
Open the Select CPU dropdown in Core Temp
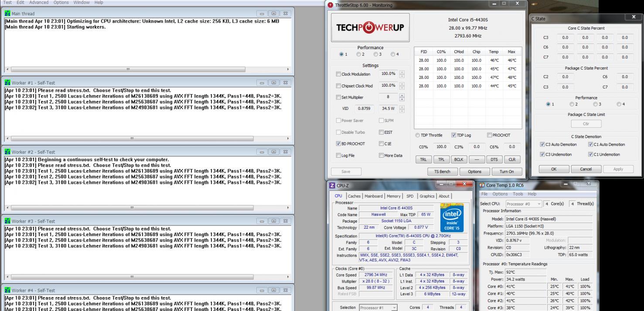coord(524,204)
